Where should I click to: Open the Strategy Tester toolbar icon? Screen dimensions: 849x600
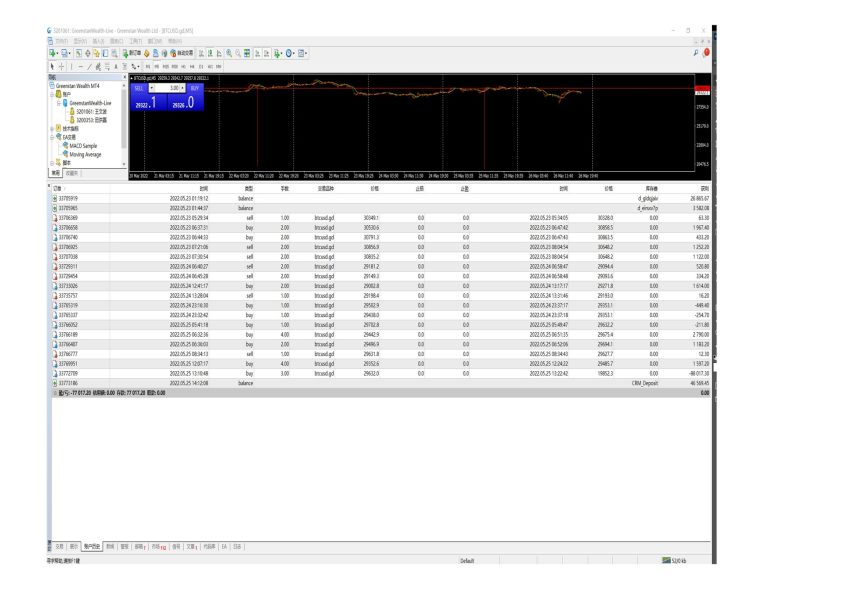[114, 53]
